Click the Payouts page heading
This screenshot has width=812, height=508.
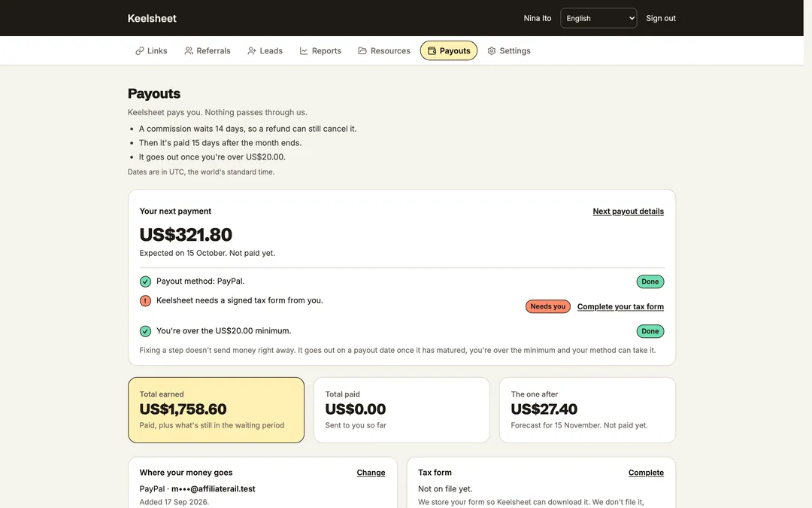[154, 93]
